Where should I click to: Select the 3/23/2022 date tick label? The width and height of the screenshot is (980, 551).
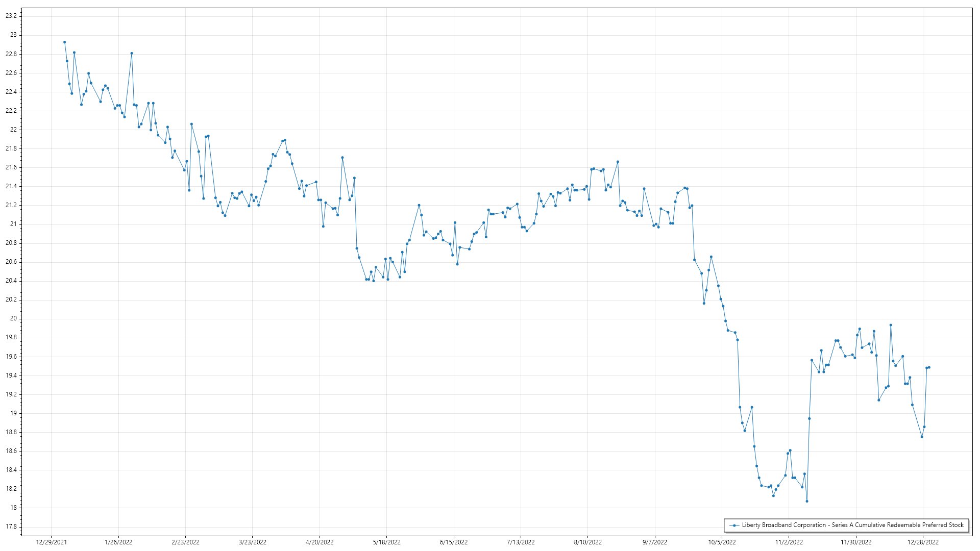[x=253, y=542]
